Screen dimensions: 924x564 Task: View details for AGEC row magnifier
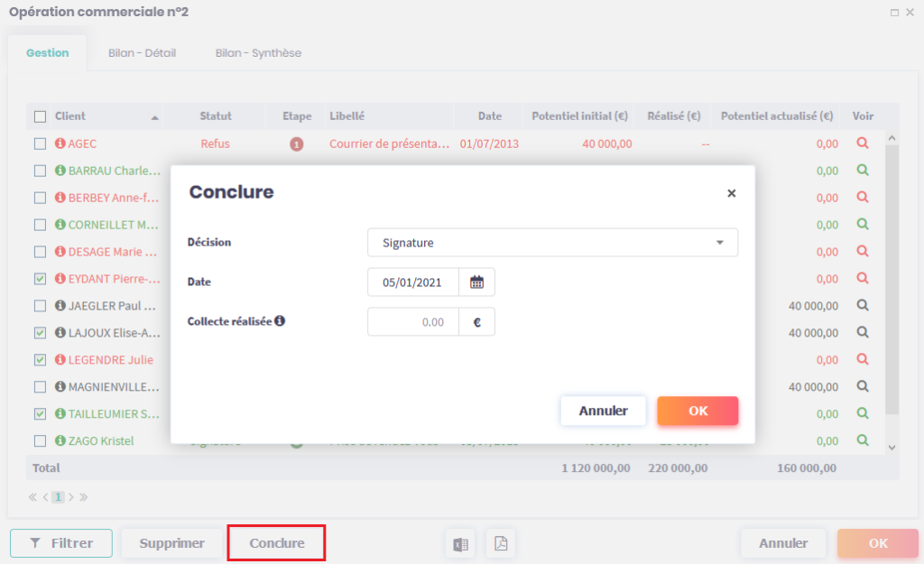pyautogui.click(x=863, y=143)
